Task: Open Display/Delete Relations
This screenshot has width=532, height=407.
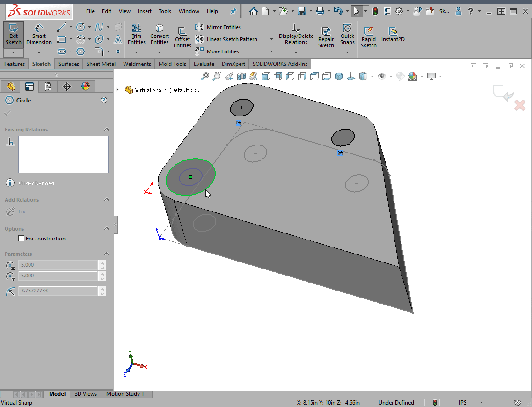Action: 296,34
